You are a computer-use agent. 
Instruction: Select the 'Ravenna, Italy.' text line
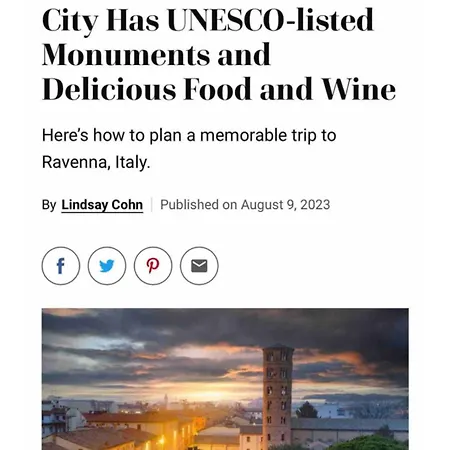point(96,162)
